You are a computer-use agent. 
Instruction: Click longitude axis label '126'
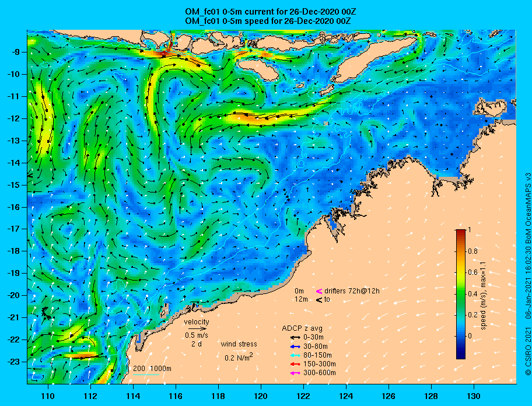388,397
